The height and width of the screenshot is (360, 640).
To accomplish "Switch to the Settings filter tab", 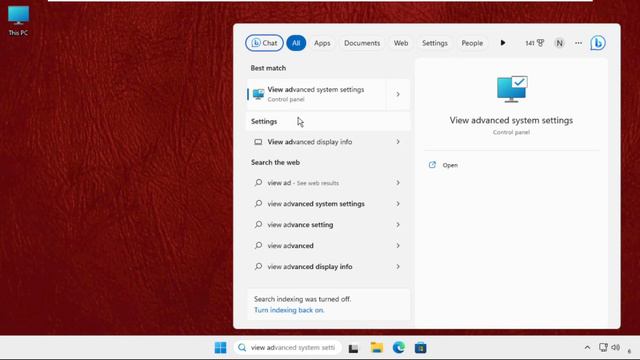I will tap(435, 43).
